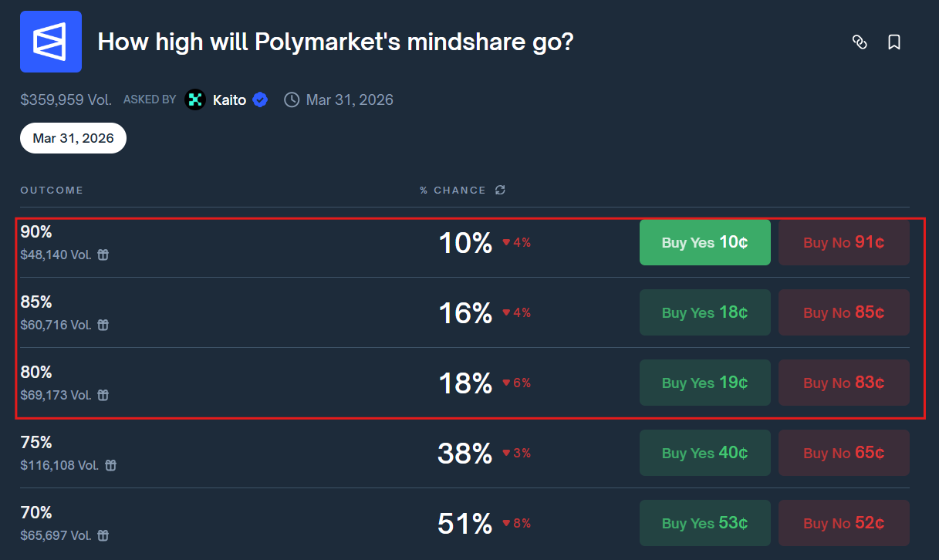This screenshot has width=939, height=560.
Task: Select the 80% outcome row
Action: 309,382
